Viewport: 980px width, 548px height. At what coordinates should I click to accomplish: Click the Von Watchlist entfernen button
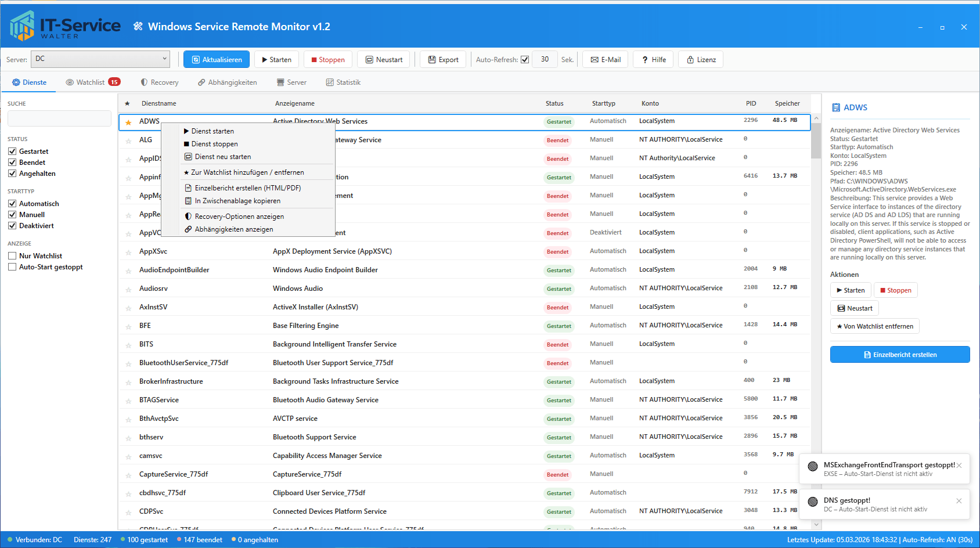click(x=874, y=326)
